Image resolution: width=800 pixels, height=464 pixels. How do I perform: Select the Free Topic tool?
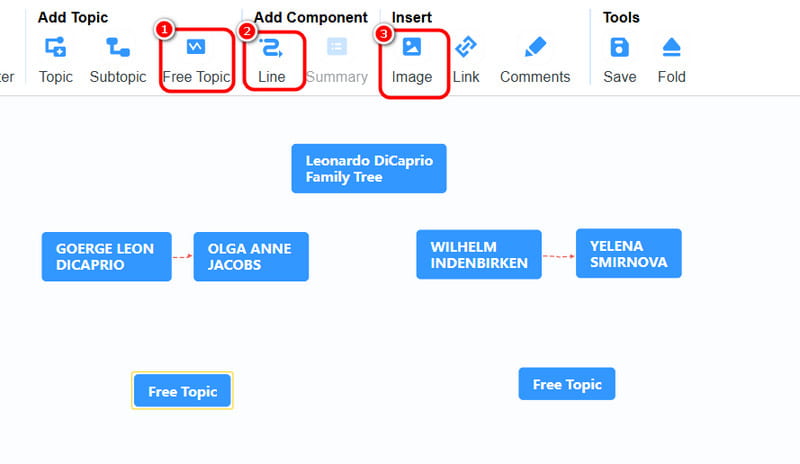(196, 60)
